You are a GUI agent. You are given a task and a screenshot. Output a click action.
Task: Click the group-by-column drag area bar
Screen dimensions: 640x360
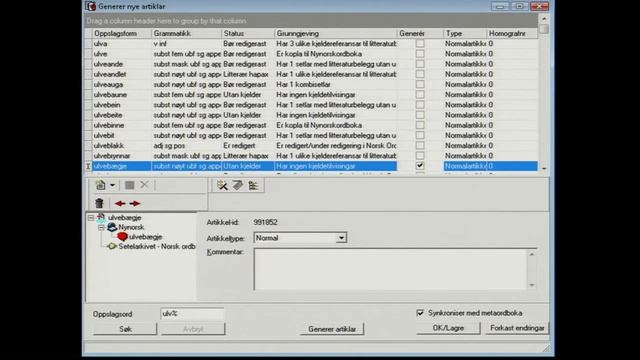(311, 21)
